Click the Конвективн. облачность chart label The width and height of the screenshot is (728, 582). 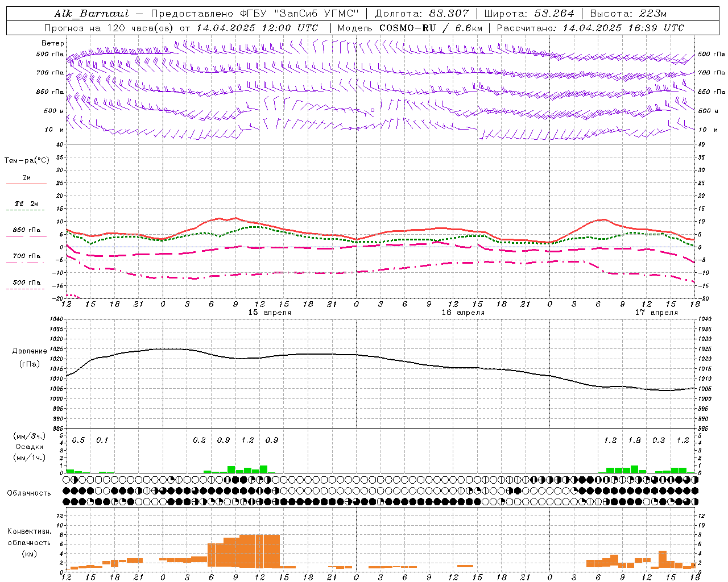point(29,537)
